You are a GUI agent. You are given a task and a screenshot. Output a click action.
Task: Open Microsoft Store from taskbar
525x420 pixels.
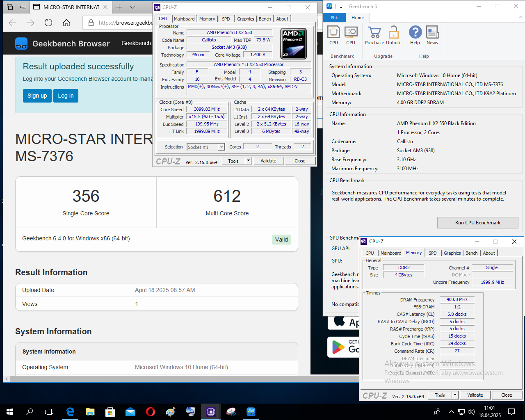(110, 412)
